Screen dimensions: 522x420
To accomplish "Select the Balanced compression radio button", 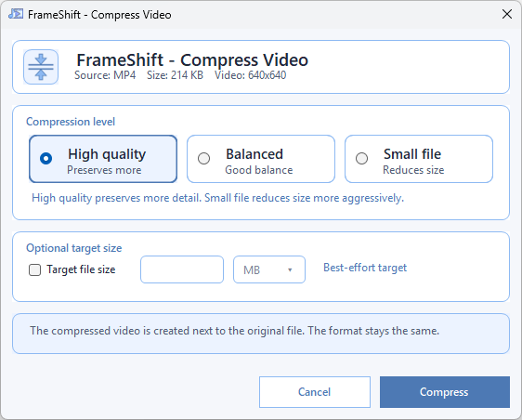I will [x=203, y=158].
